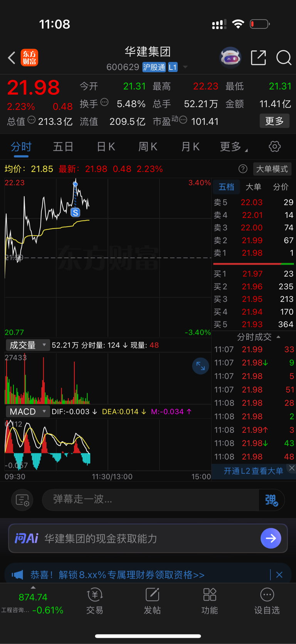
Task: Tap 买4 price 21.94 row
Action: (x=254, y=312)
